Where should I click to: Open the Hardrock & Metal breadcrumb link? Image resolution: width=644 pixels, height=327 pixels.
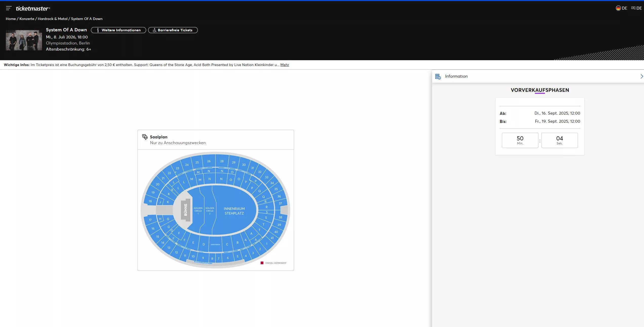click(x=53, y=19)
